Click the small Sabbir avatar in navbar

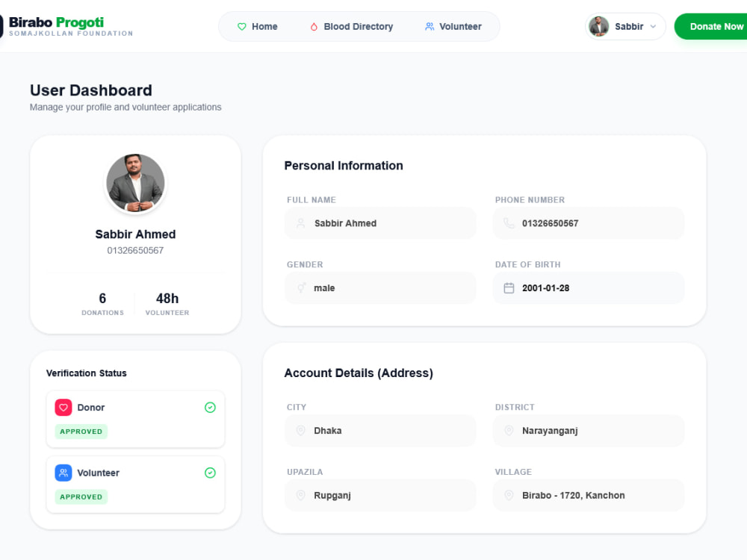599,26
